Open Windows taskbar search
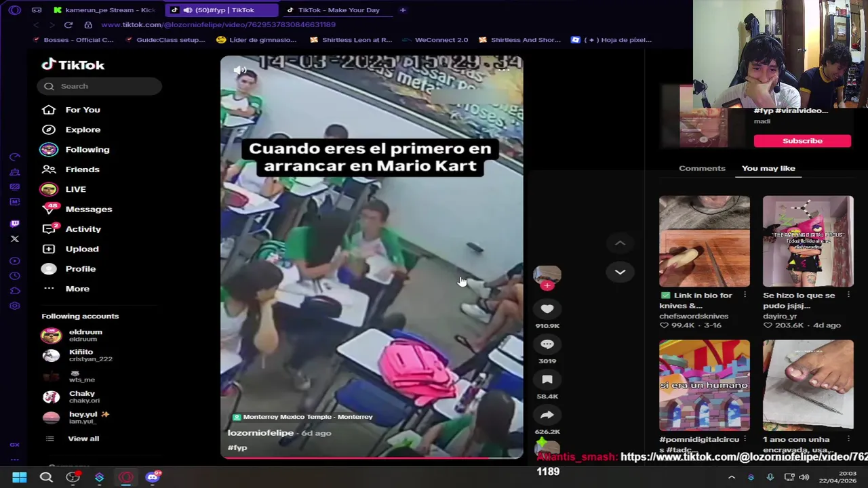 [x=46, y=478]
